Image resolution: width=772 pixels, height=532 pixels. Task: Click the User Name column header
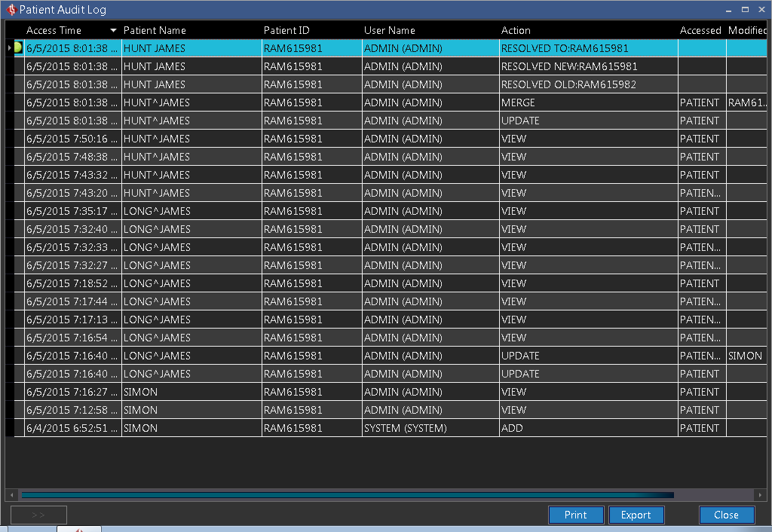click(390, 31)
